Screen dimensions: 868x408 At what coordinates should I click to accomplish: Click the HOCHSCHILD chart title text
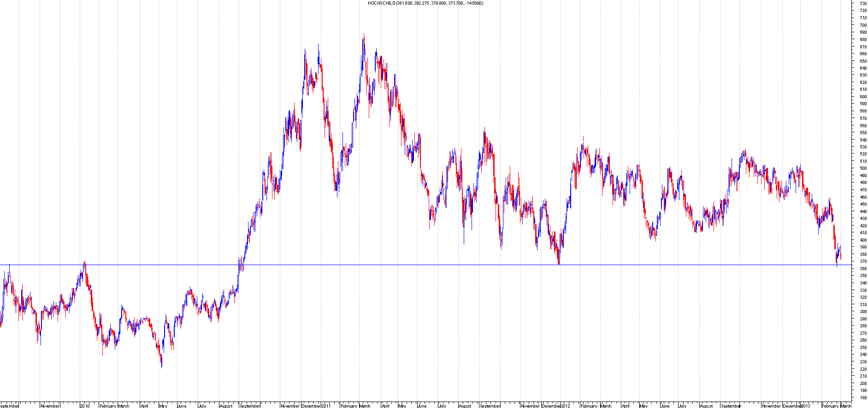425,3
